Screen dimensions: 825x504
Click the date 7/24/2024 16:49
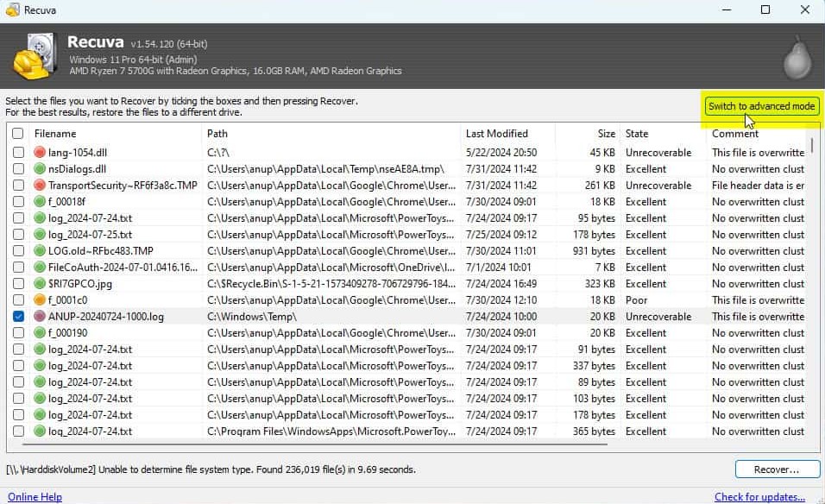[501, 284]
